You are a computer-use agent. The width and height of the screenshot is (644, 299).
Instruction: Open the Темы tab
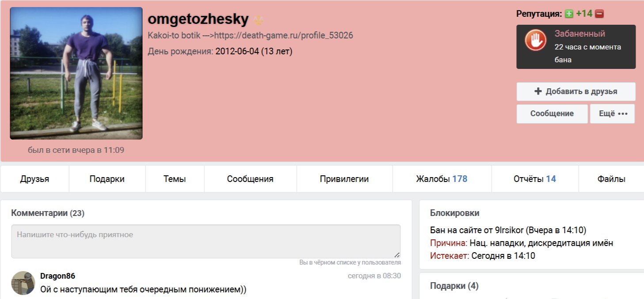175,179
